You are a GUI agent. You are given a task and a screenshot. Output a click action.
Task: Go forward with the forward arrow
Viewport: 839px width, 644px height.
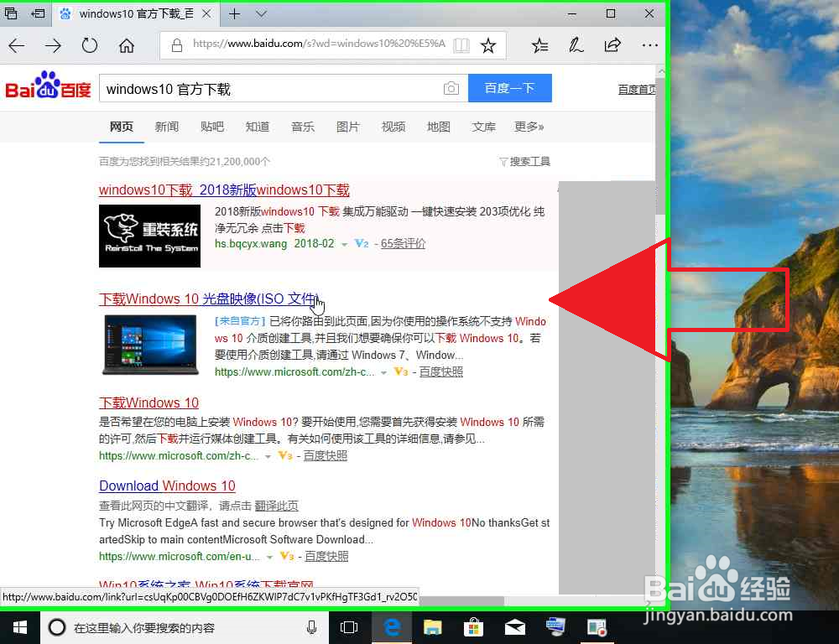(x=53, y=46)
